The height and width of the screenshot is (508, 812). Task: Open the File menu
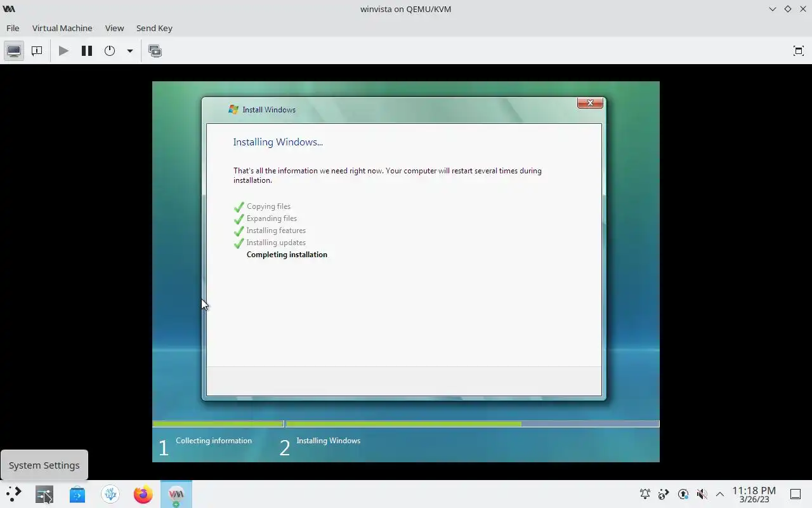pyautogui.click(x=13, y=28)
